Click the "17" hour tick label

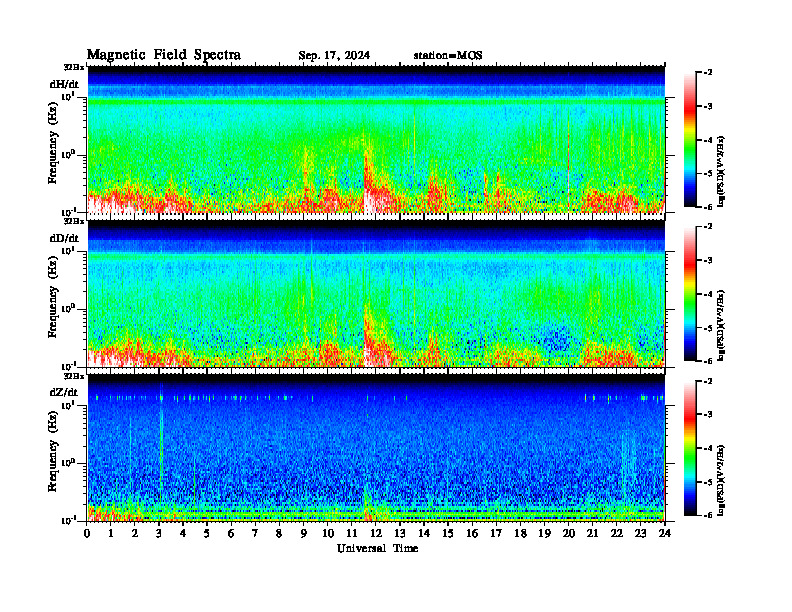pyautogui.click(x=496, y=534)
